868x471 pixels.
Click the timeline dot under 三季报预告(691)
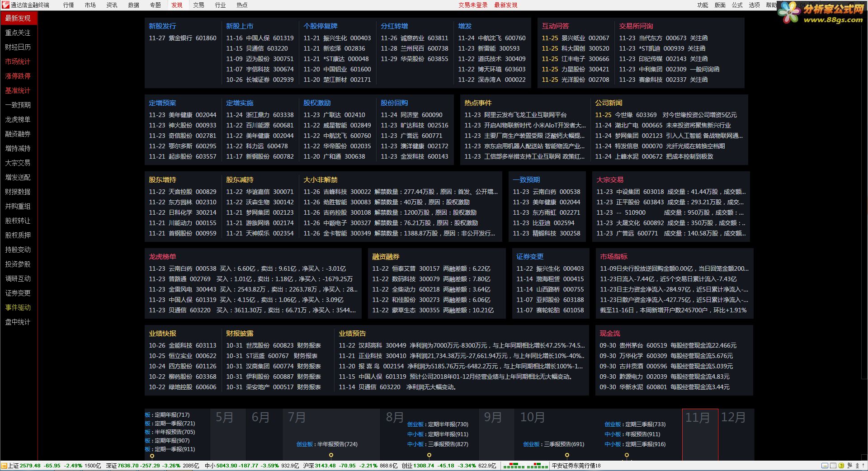tap(567, 455)
